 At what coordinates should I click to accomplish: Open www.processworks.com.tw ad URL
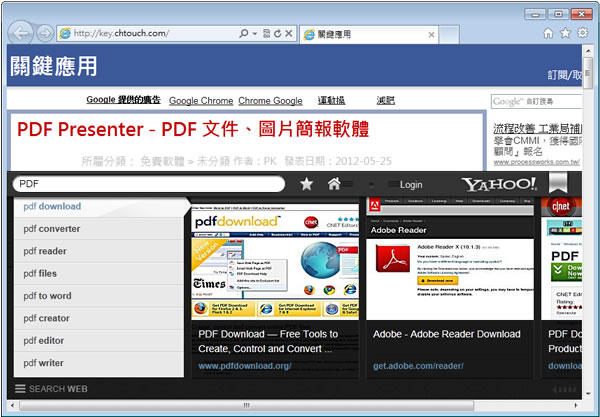click(x=536, y=162)
